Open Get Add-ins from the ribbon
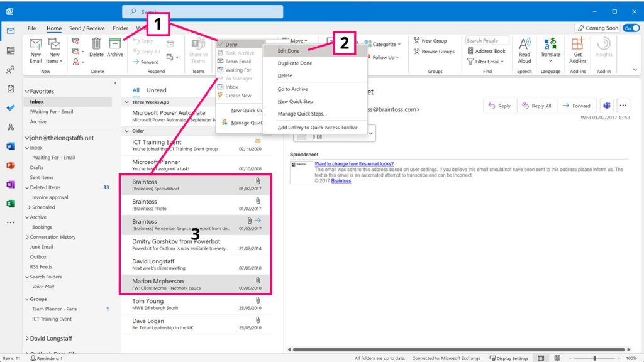This screenshot has width=644, height=362. (577, 53)
